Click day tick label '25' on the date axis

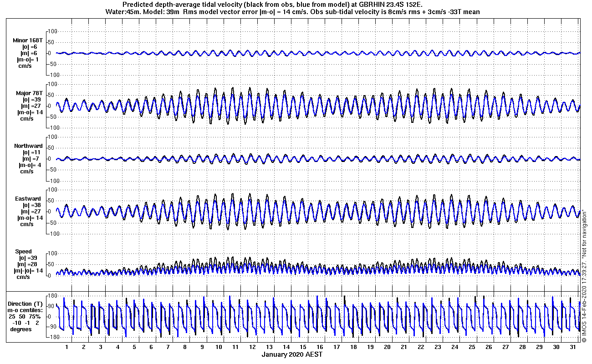(471, 347)
